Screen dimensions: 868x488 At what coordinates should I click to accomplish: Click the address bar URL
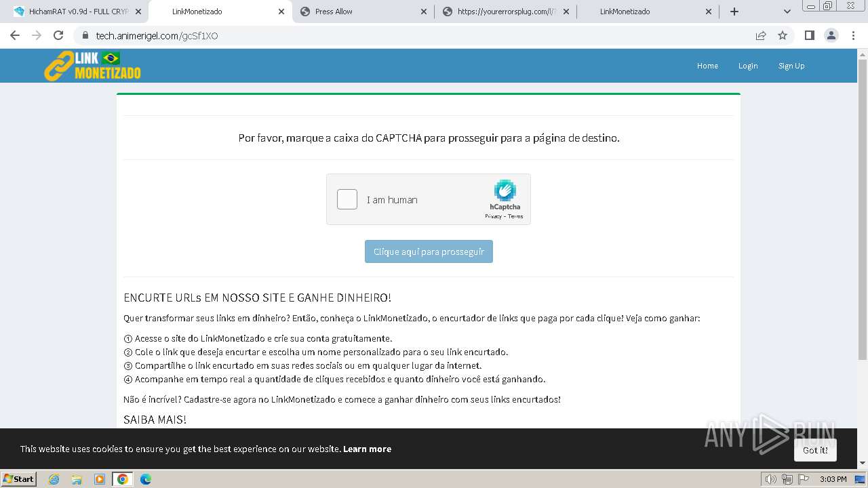(157, 36)
